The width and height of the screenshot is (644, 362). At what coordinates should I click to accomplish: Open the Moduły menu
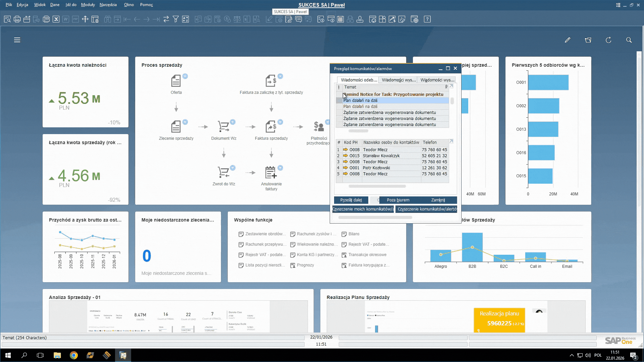click(88, 5)
